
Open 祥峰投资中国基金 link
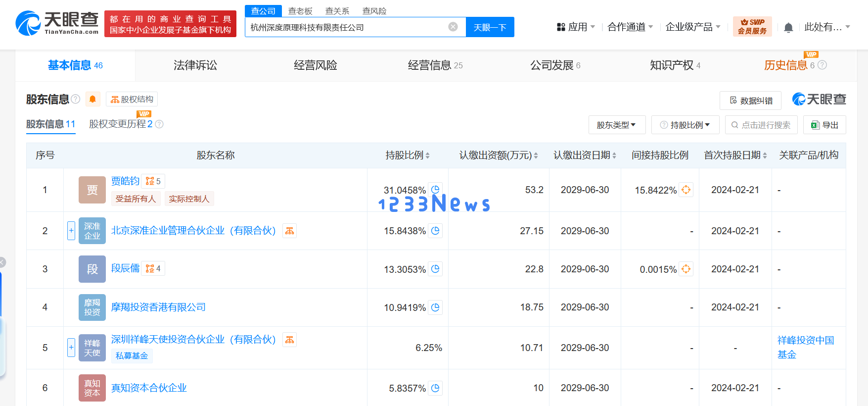pos(806,348)
